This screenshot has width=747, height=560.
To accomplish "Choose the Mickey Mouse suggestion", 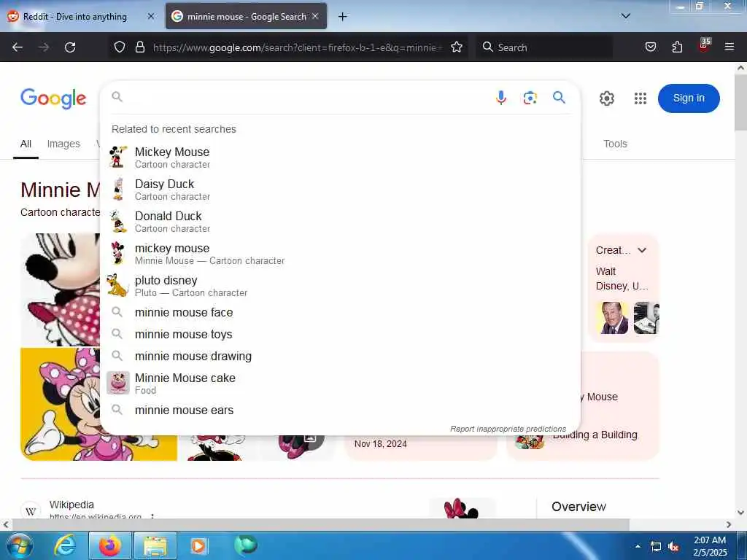I will 341,157.
